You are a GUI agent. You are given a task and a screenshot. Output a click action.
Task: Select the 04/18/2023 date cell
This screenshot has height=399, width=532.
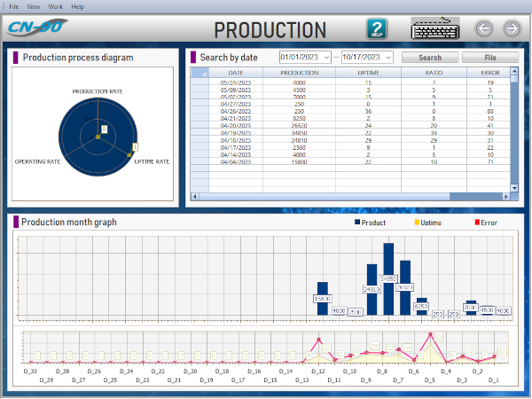click(236, 140)
